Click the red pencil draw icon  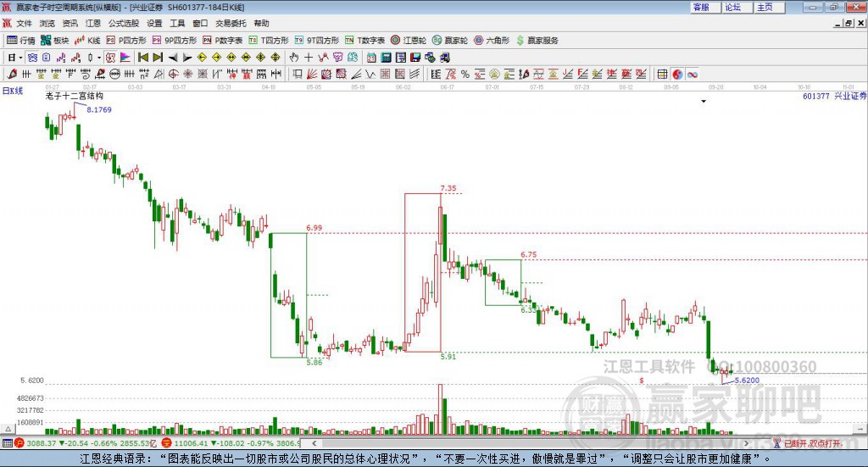tap(12, 74)
